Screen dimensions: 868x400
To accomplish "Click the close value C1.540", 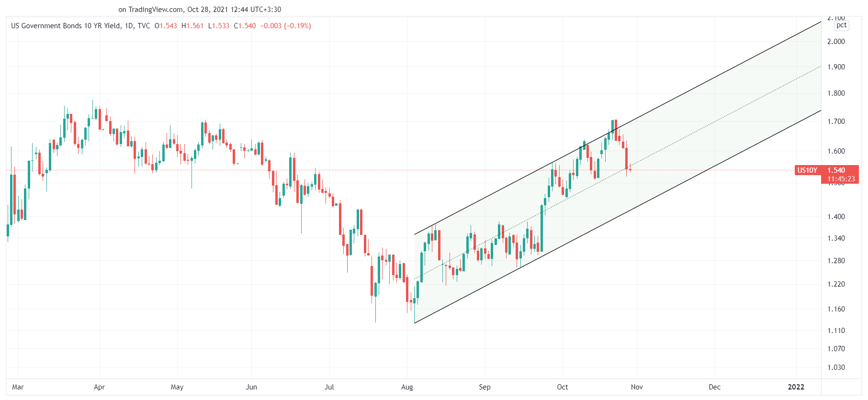I will click(245, 26).
